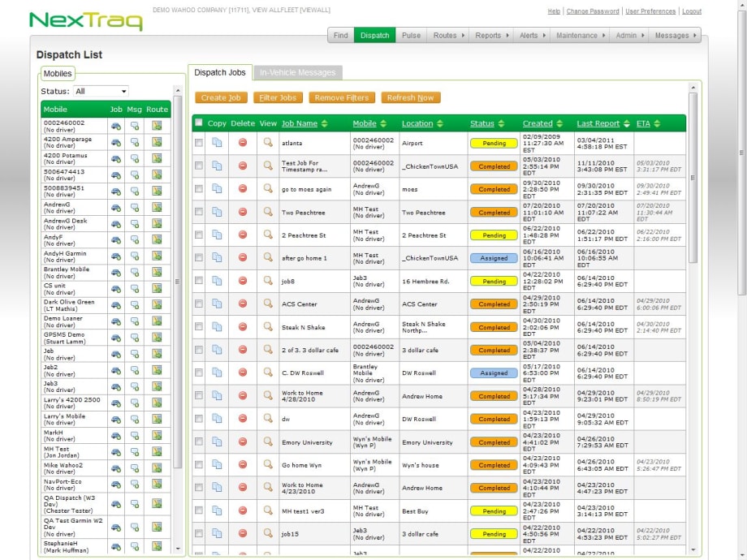Open the Status dropdown filter
Image resolution: width=747 pixels, height=560 pixels.
coord(101,92)
